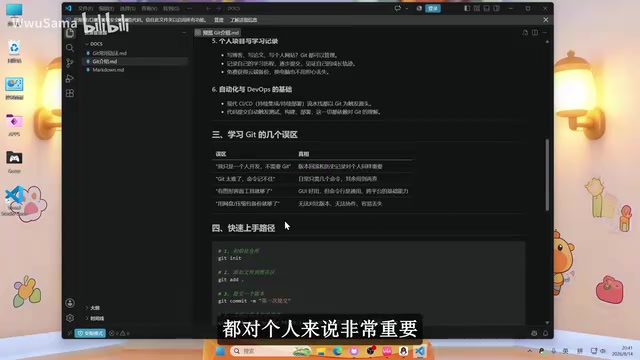Open Markdown.md in the explorer
This screenshot has height=360, width=640.
point(108,70)
